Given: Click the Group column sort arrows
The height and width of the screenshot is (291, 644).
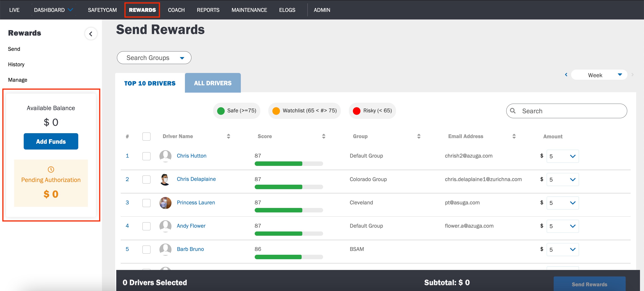Looking at the screenshot, I should pos(419,136).
